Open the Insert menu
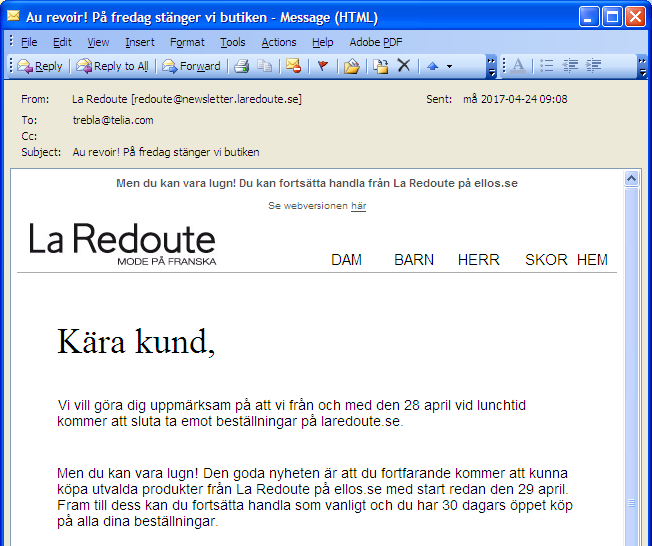 pyautogui.click(x=140, y=42)
